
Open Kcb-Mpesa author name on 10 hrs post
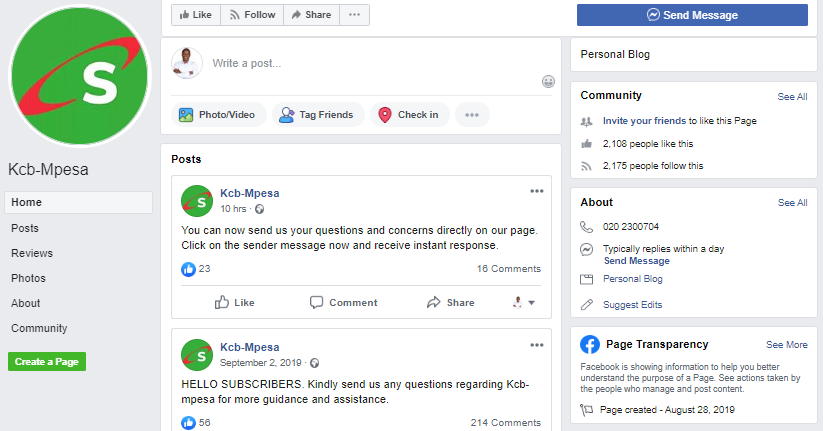[x=249, y=193]
